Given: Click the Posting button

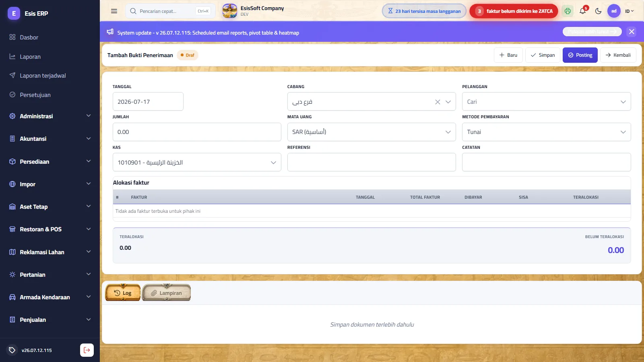Looking at the screenshot, I should pyautogui.click(x=580, y=55).
